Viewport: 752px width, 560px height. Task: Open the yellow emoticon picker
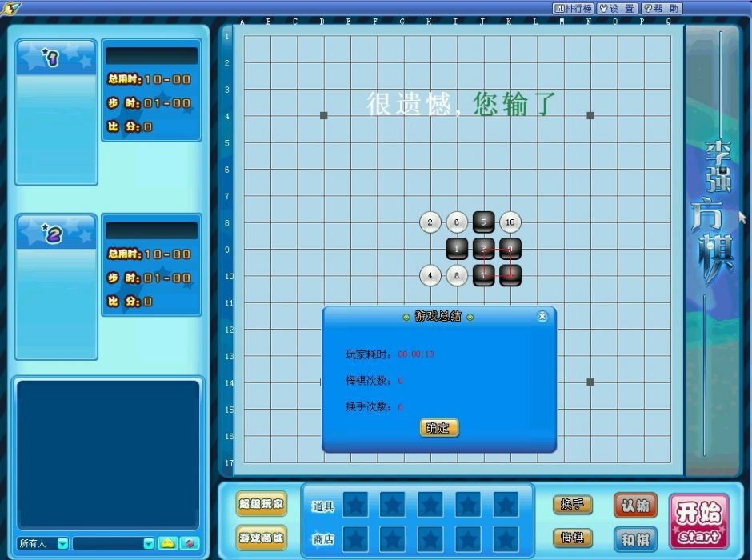[x=168, y=543]
